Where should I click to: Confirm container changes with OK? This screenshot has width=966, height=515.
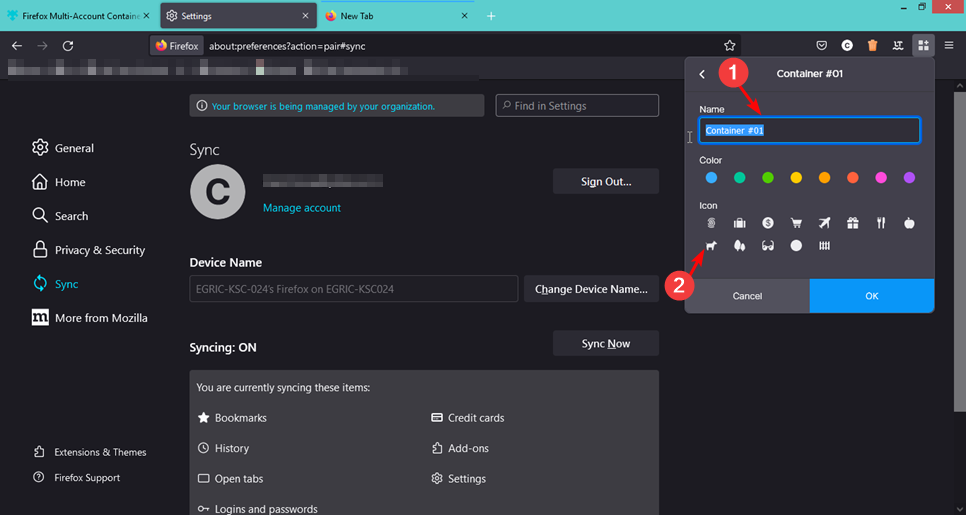click(x=872, y=296)
